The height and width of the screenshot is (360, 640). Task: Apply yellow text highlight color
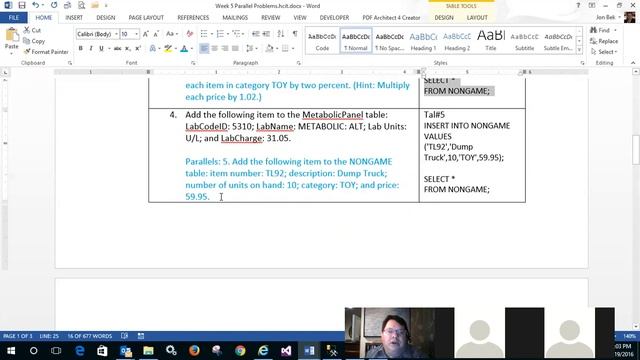(168, 49)
